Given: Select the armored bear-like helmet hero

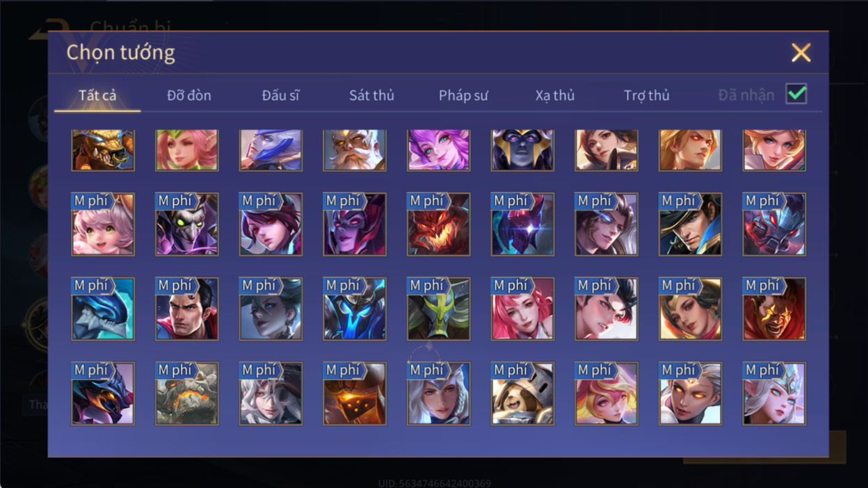Looking at the screenshot, I should pyautogui.click(x=522, y=393).
